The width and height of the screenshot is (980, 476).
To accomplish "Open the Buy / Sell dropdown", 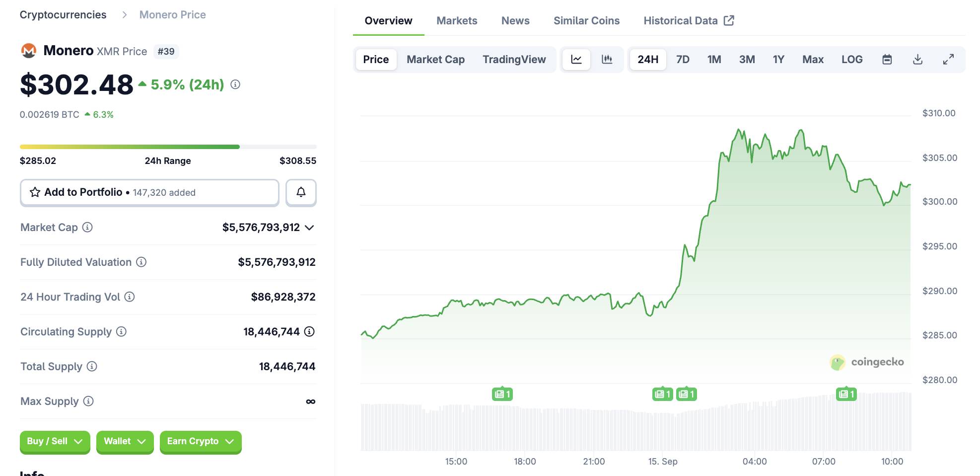I will pyautogui.click(x=55, y=442).
